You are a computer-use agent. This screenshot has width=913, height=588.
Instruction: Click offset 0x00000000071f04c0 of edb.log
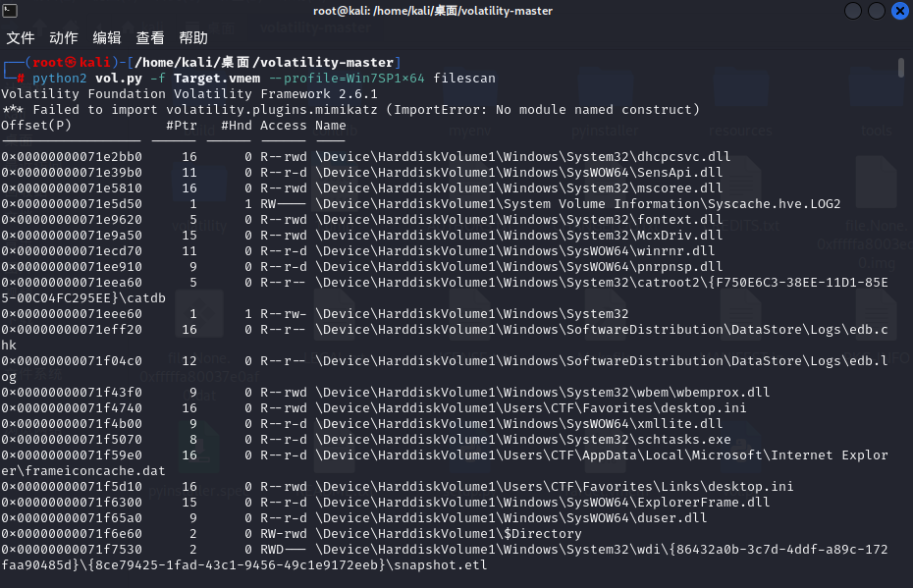click(x=72, y=361)
